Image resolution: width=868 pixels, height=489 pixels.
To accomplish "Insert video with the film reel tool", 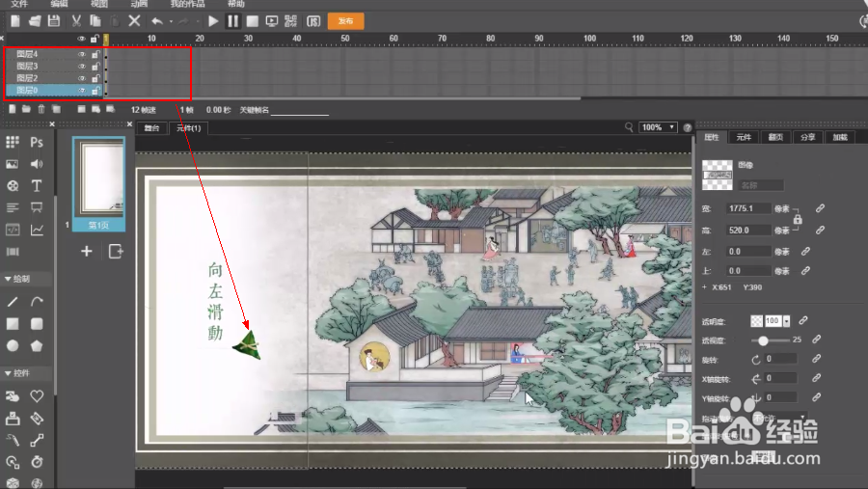I will (13, 186).
